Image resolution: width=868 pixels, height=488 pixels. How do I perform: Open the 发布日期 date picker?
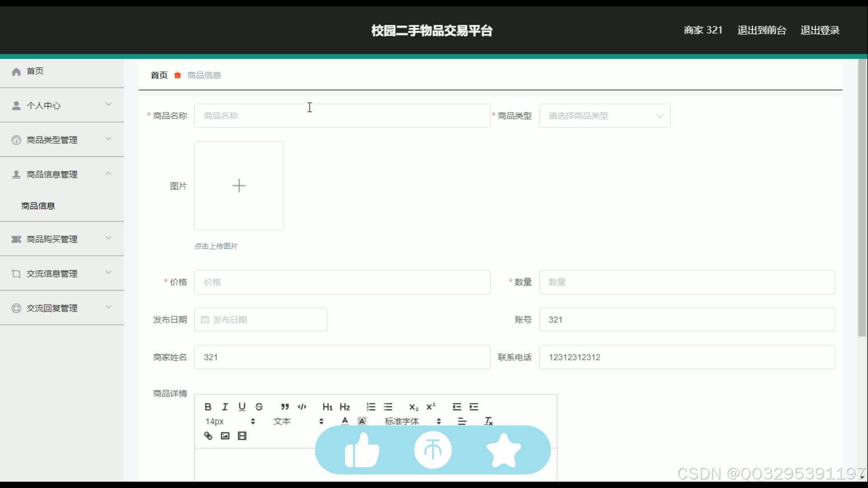click(260, 319)
